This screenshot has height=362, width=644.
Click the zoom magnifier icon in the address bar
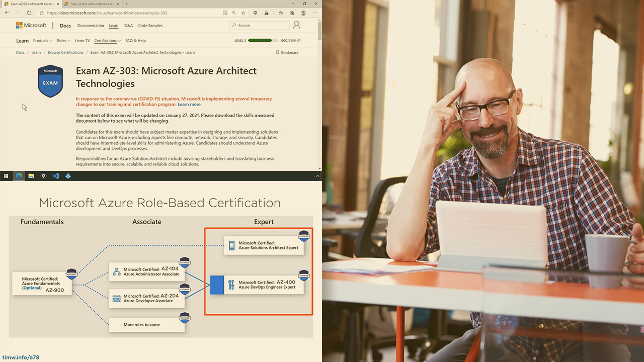[x=234, y=13]
